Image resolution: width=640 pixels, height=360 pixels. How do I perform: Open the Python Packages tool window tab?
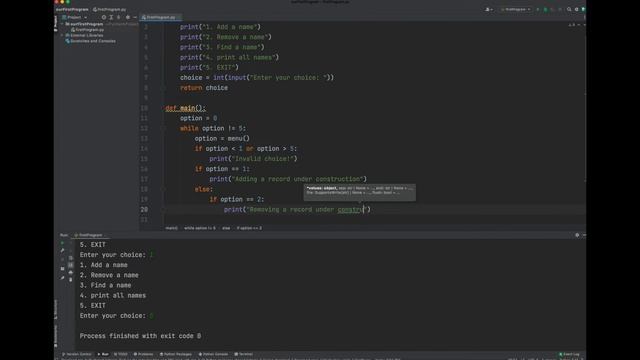pyautogui.click(x=176, y=354)
